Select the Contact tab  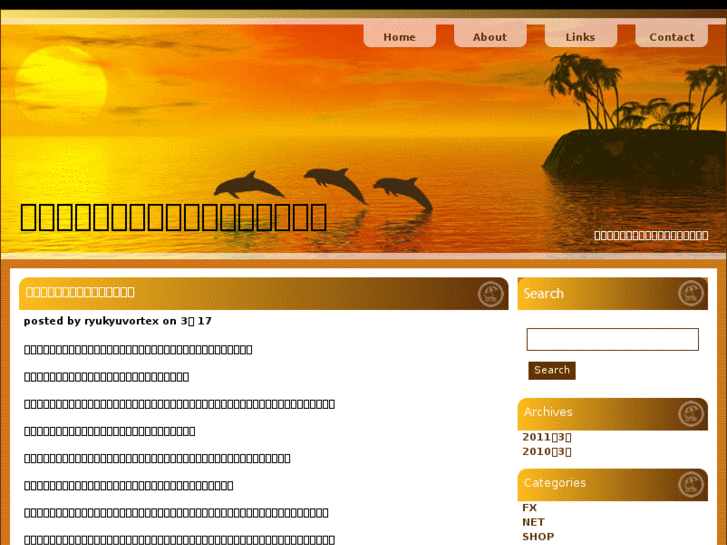click(x=671, y=37)
